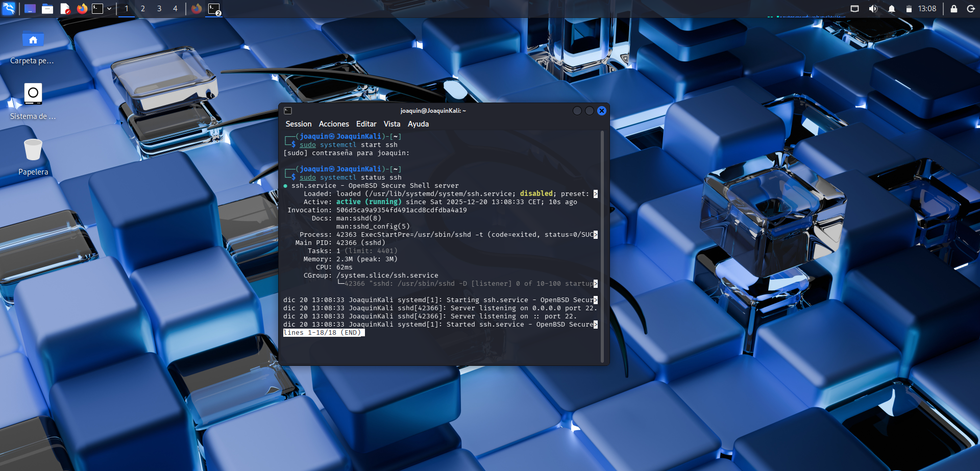Image resolution: width=980 pixels, height=471 pixels.
Task: Open the Kali applications menu
Action: point(8,9)
